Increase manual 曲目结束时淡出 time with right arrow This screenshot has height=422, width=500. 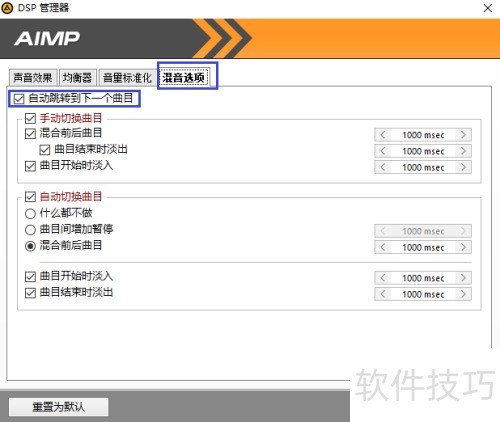click(463, 151)
